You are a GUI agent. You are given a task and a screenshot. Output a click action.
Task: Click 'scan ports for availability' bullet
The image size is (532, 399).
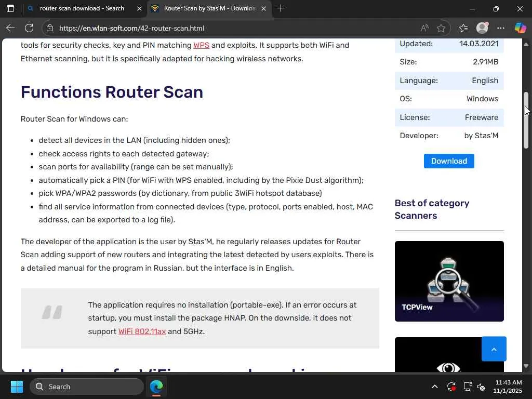136,167
